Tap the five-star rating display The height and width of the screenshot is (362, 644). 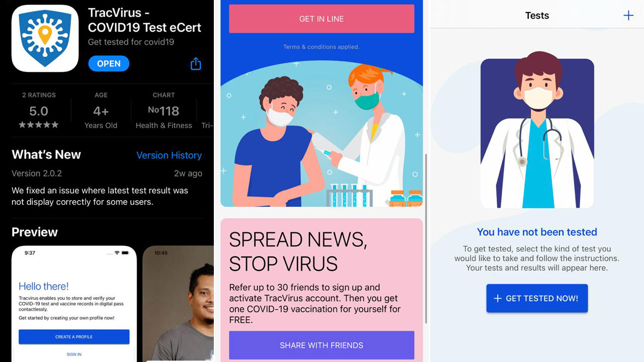tap(39, 125)
